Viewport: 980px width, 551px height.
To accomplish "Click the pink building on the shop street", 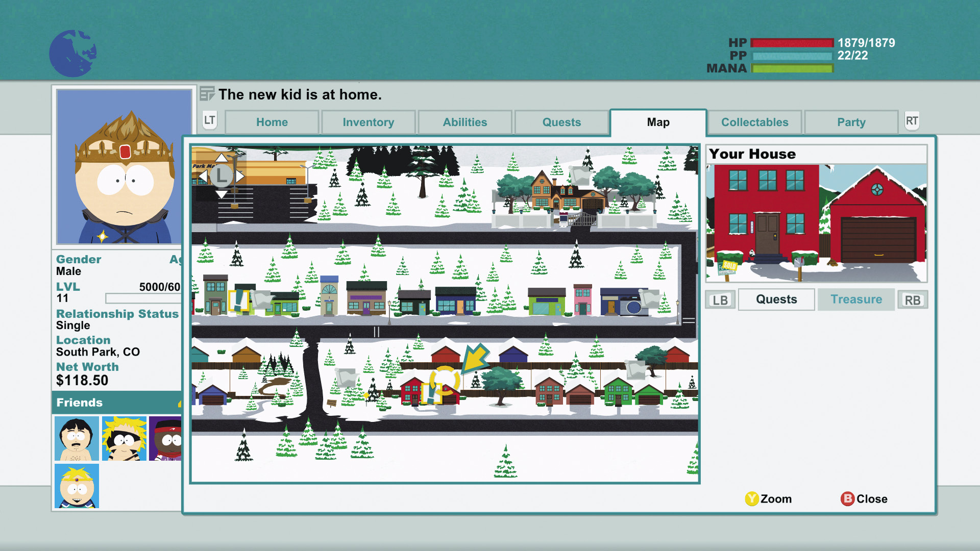I will click(x=582, y=299).
